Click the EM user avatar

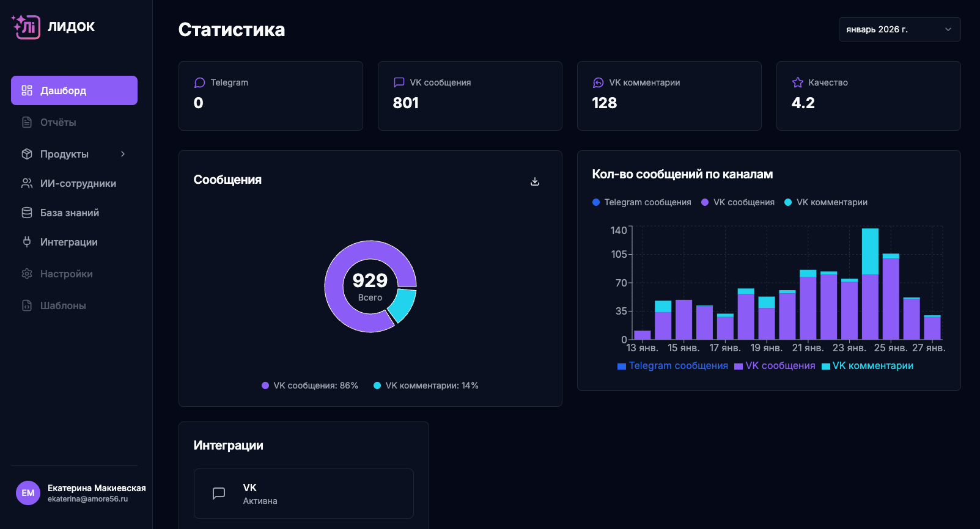(x=28, y=493)
